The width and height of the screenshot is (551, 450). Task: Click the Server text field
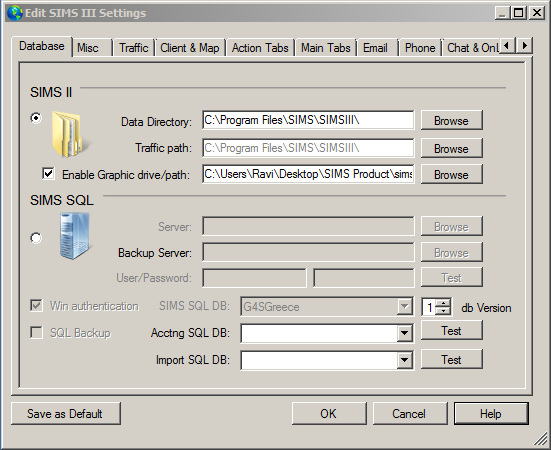[308, 226]
